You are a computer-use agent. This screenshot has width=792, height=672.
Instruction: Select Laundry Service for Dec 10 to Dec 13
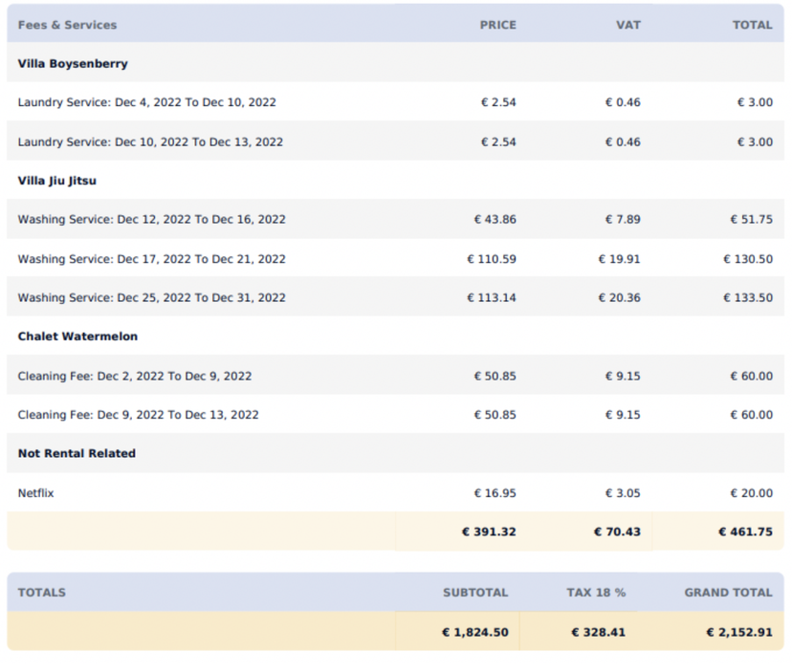click(x=150, y=141)
